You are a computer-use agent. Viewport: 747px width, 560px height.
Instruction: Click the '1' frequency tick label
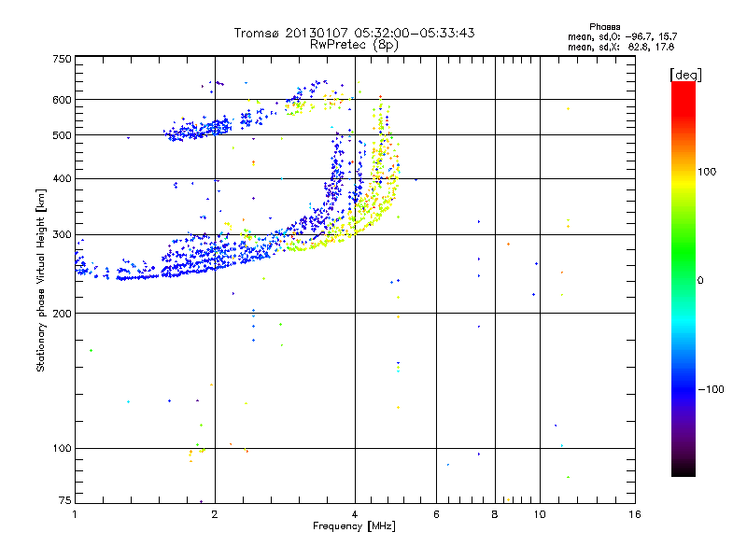pos(75,514)
